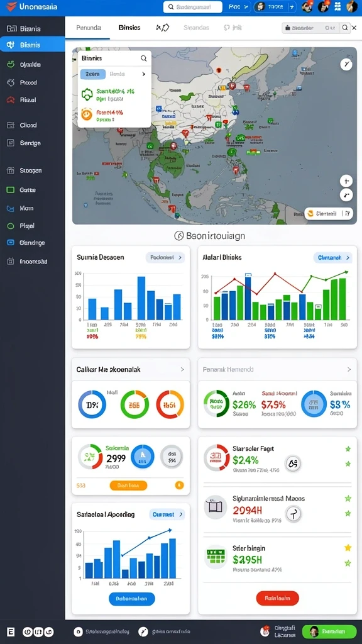Click the green calendar icon beside Stier bingin
The height and width of the screenshot is (644, 362).
216,557
